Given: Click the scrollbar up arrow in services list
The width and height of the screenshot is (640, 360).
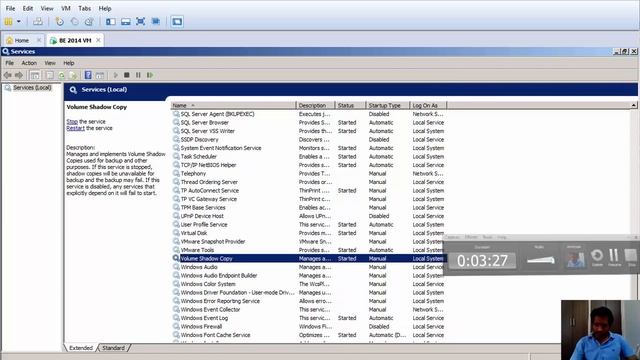Looking at the screenshot, I should (x=633, y=105).
